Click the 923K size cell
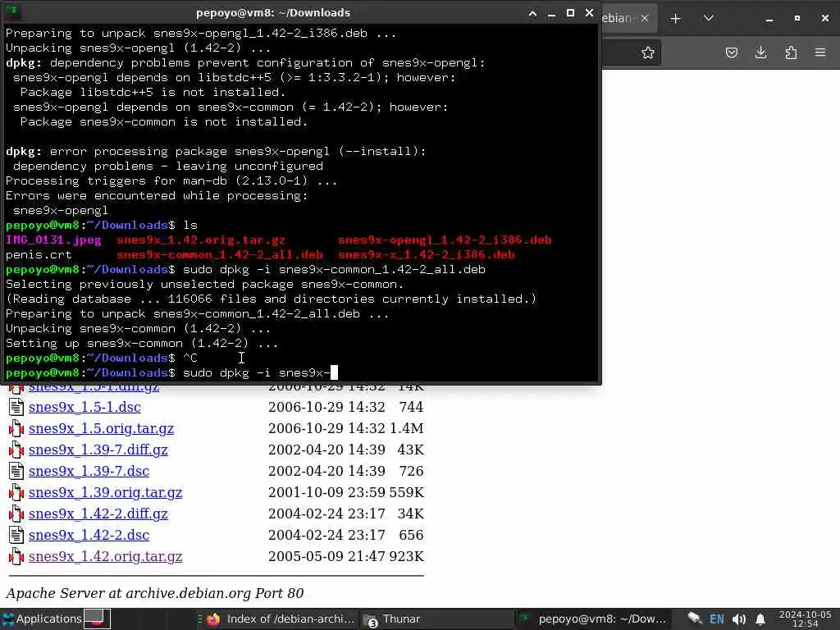The image size is (840, 630). 407,557
